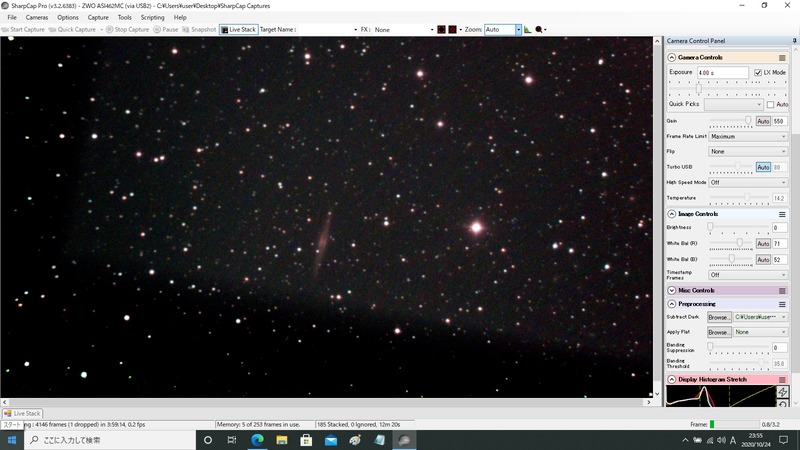800x450 pixels.
Task: Toggle the Turbo USB Auto button
Action: coord(763,167)
